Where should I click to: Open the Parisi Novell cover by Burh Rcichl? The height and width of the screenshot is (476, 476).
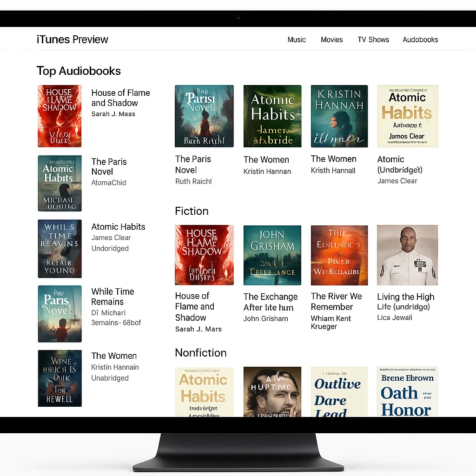pyautogui.click(x=204, y=116)
